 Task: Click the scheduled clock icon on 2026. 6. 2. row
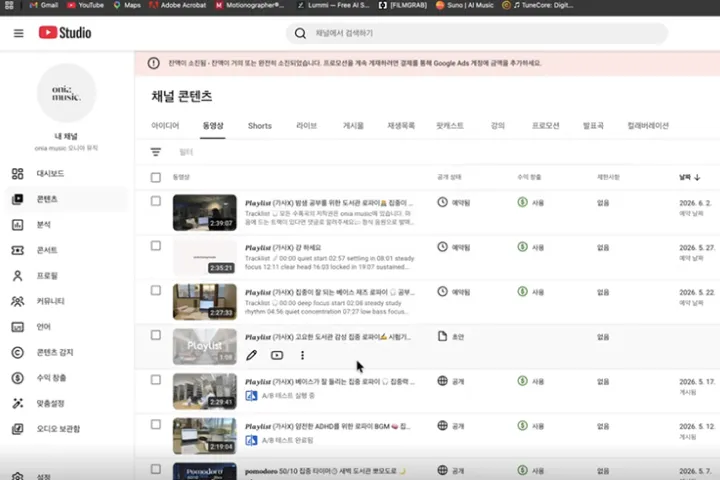pos(442,202)
